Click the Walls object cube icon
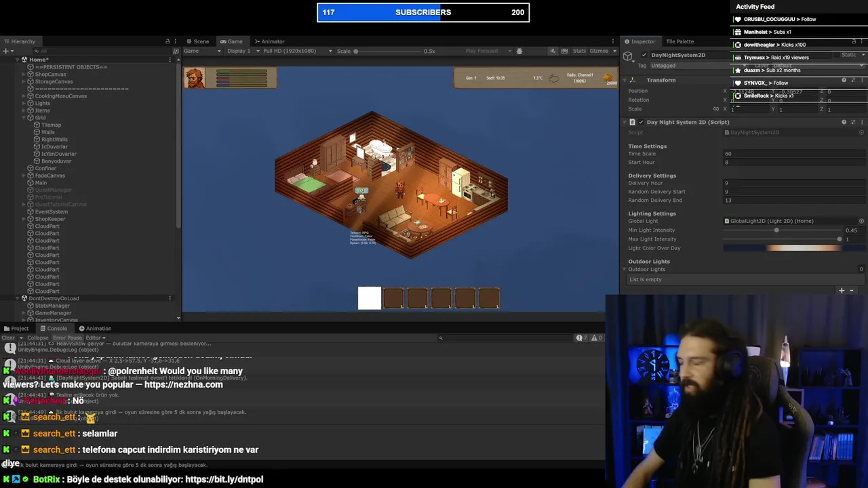Screen dimensions: 868x488 pyautogui.click(x=37, y=132)
